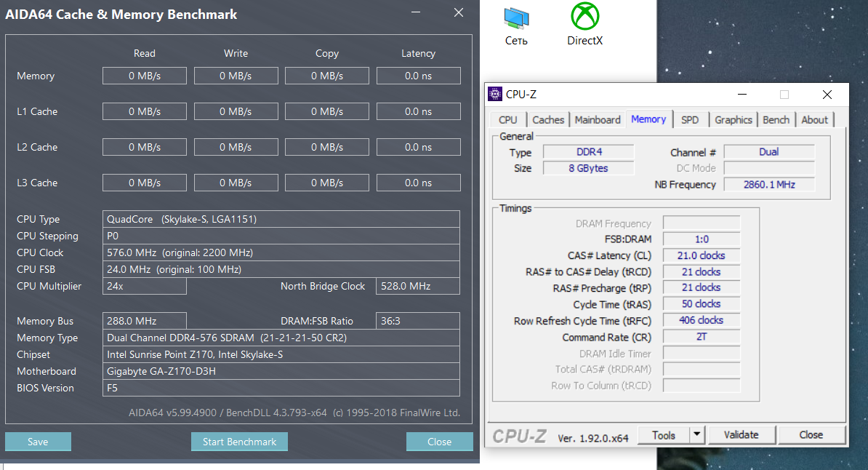Click the L2 Cache Write result field
This screenshot has width=868, height=470.
click(x=236, y=147)
